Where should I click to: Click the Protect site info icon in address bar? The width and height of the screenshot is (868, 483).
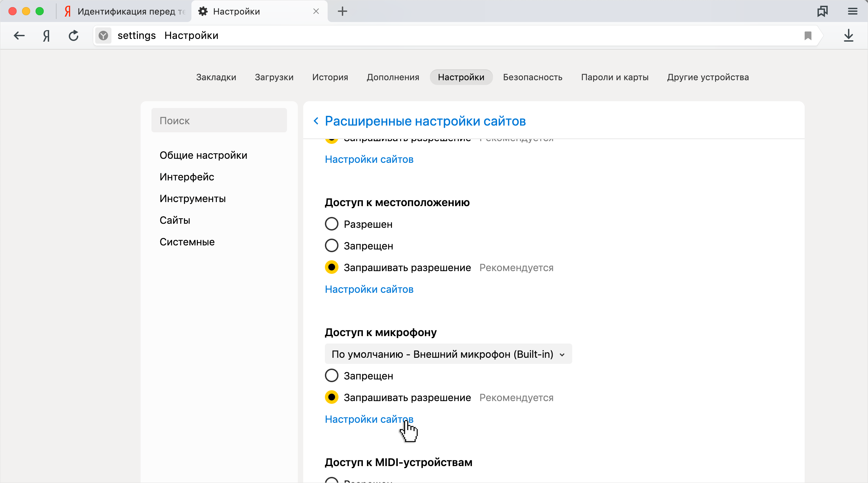103,36
